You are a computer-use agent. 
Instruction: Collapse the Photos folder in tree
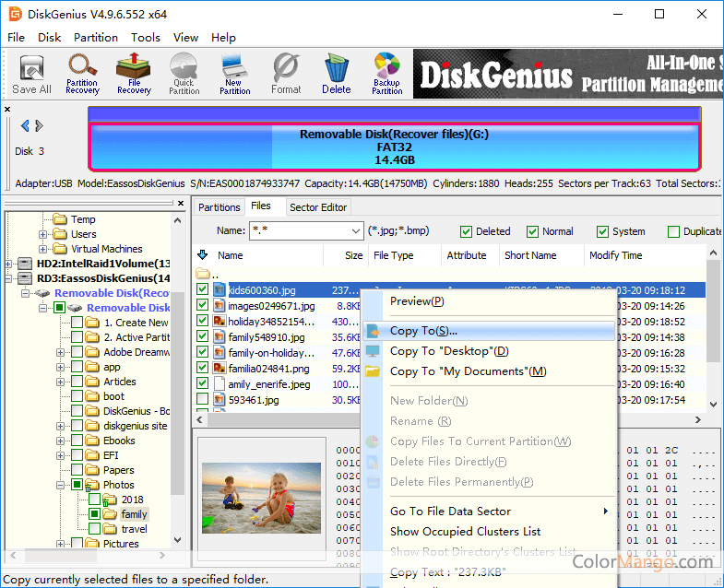point(62,485)
